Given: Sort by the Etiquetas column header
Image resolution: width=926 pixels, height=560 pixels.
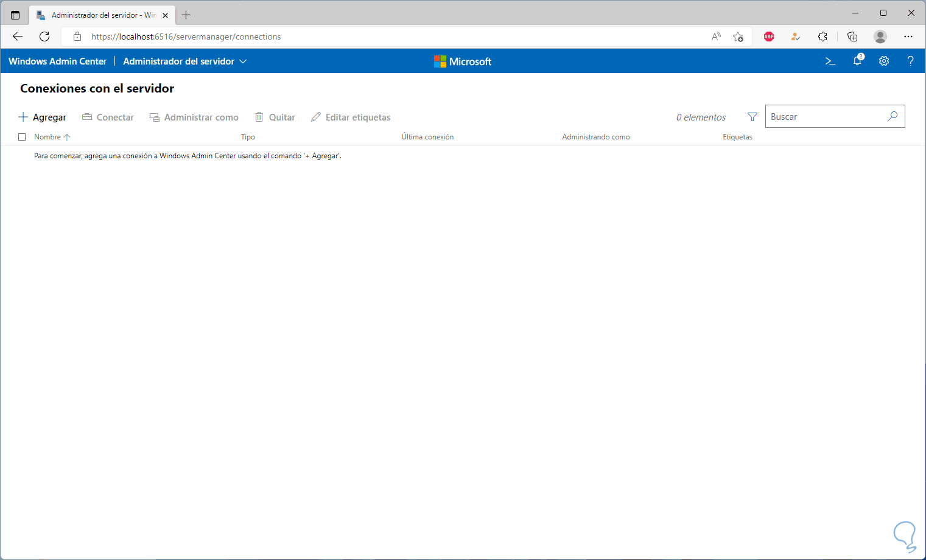Looking at the screenshot, I should pyautogui.click(x=737, y=137).
